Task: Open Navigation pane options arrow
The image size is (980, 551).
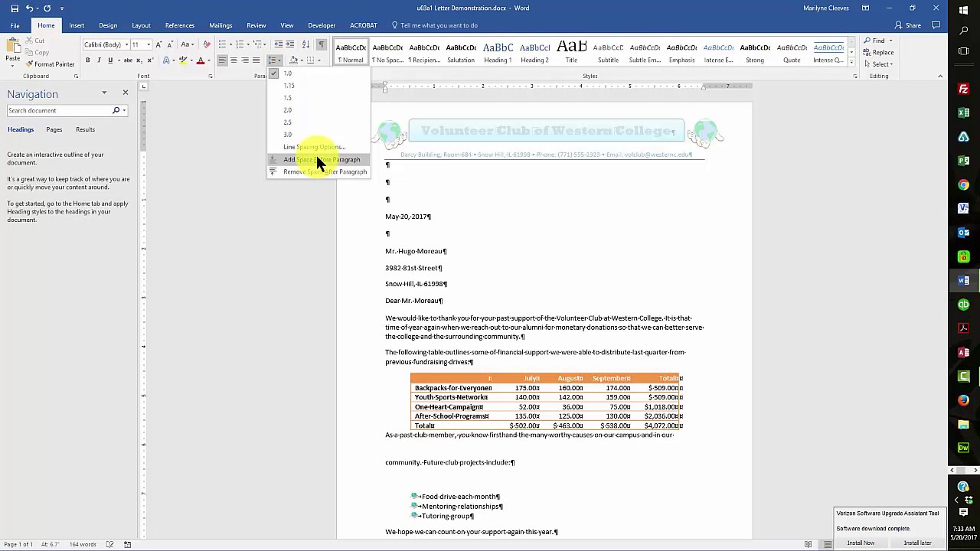Action: [x=104, y=93]
